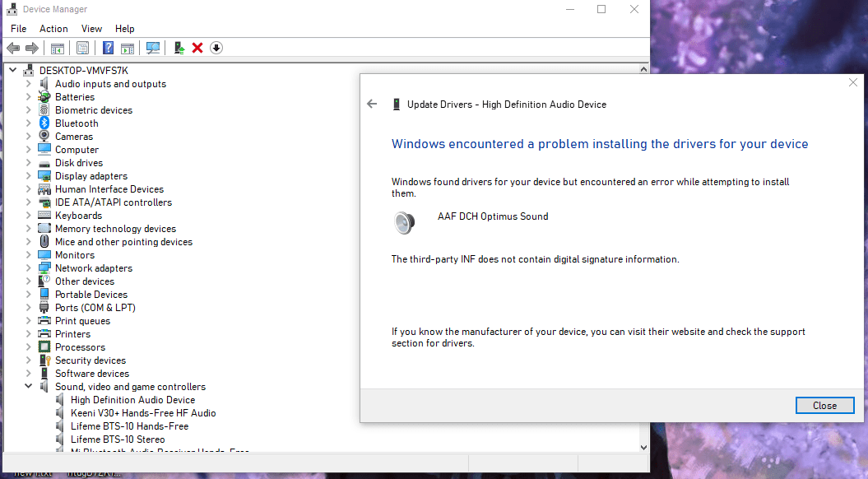Open Properties toolbar icon
The image size is (868, 479).
[82, 49]
